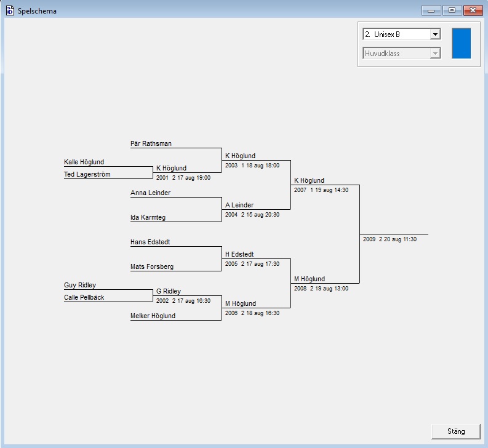
Task: Select player Pär Rathsman in the bracket
Action: (151, 144)
